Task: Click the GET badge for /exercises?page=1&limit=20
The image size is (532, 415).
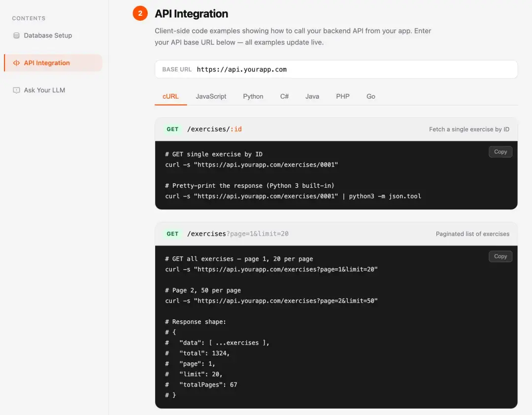Action: pos(172,234)
